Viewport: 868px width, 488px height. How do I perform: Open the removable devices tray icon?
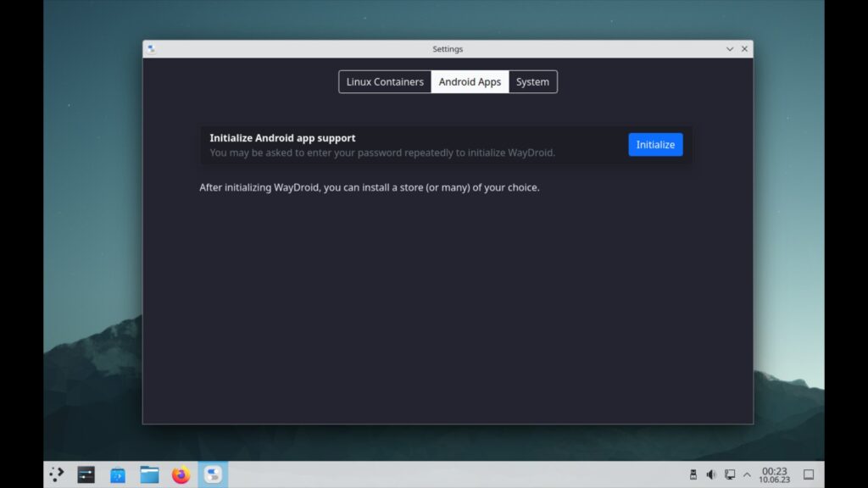(x=693, y=474)
